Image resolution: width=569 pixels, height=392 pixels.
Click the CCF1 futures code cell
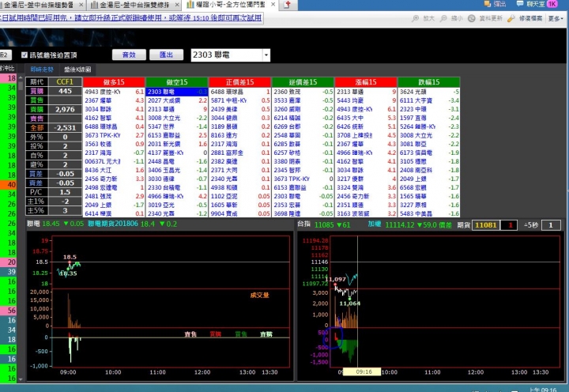[65, 82]
